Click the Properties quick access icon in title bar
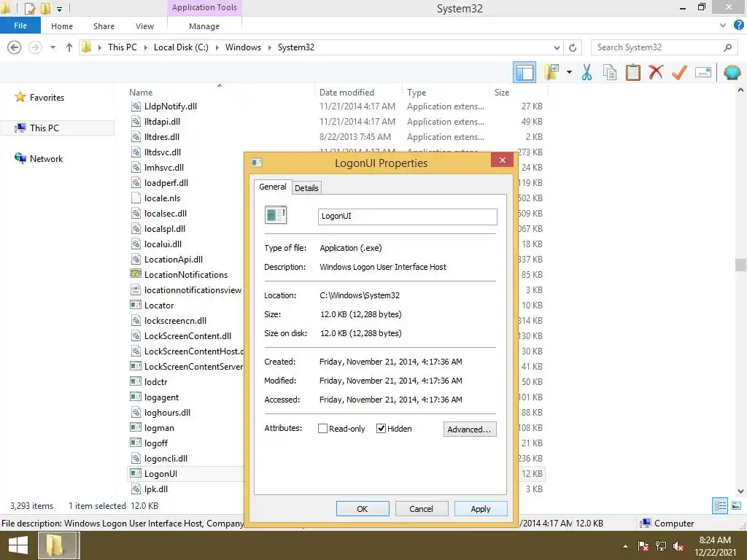This screenshot has width=747, height=560. (x=29, y=8)
